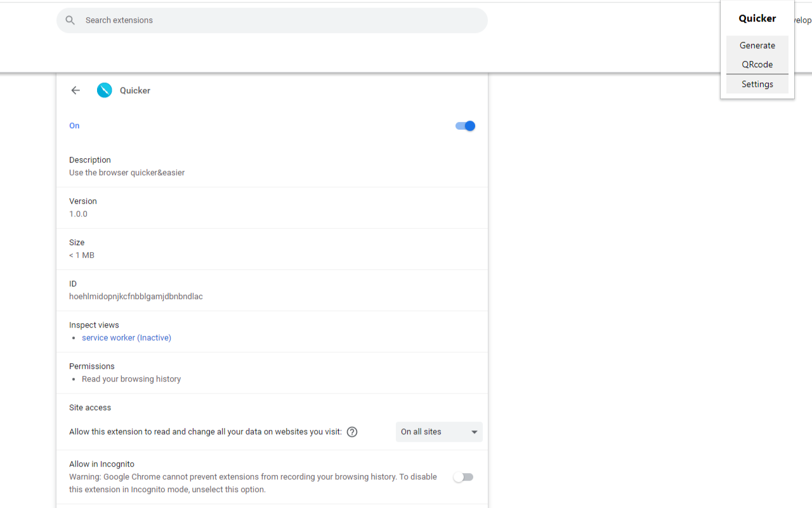This screenshot has width=812, height=508.
Task: Click the magnifier icon in search bar
Action: pos(70,20)
